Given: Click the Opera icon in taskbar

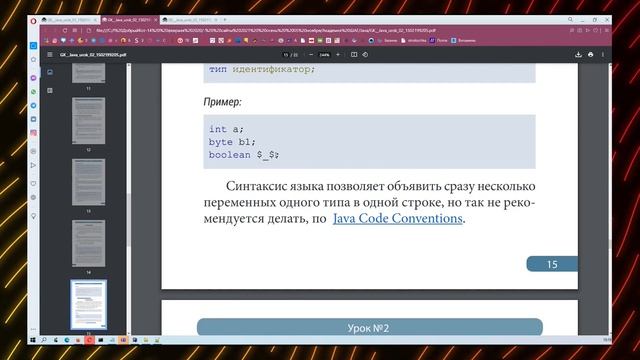Looking at the screenshot, I should pyautogui.click(x=89, y=340).
